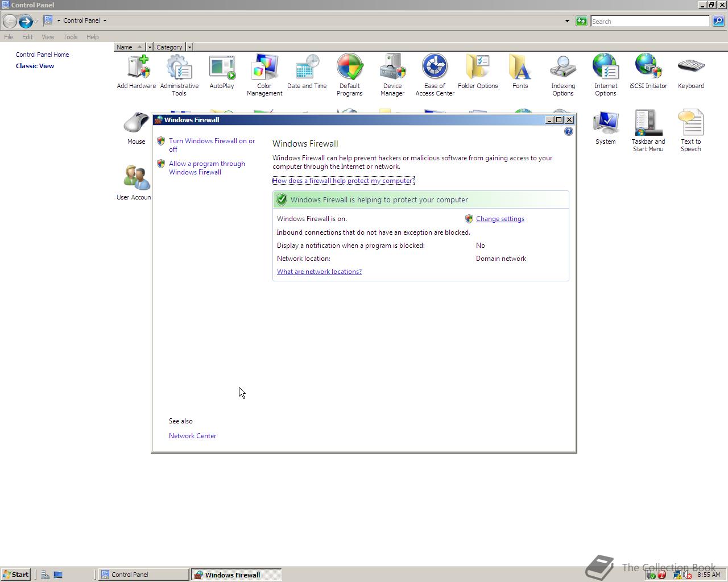The image size is (728, 582).
Task: Sort by Category column header
Action: [x=169, y=47]
